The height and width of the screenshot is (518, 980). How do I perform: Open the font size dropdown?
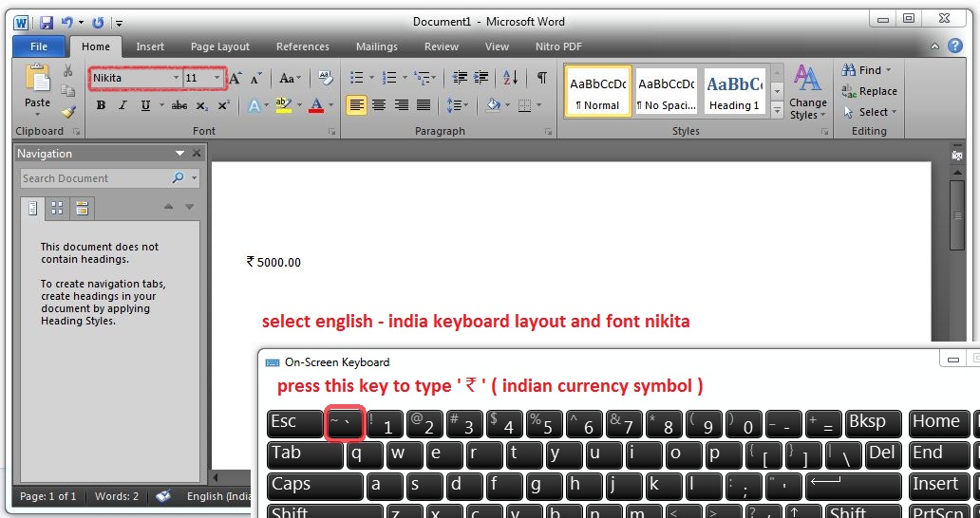click(x=217, y=78)
